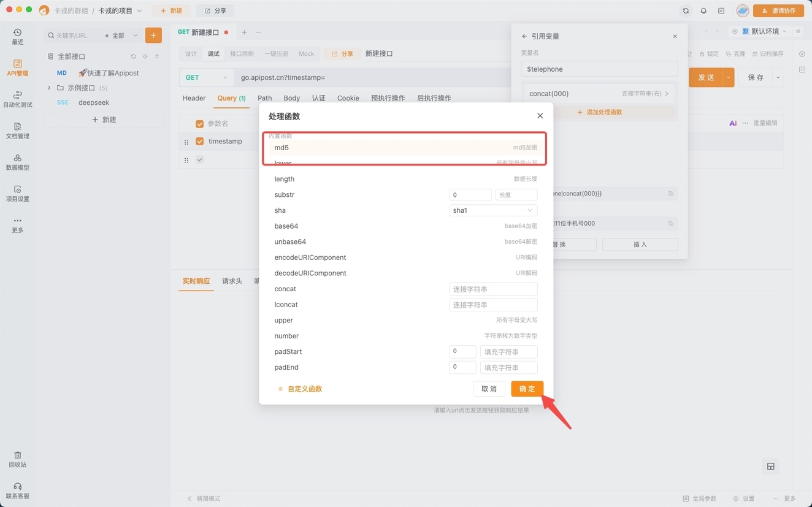812x507 pixels.
Task: Open the 卡戎的项目 project dropdown
Action: (120, 10)
